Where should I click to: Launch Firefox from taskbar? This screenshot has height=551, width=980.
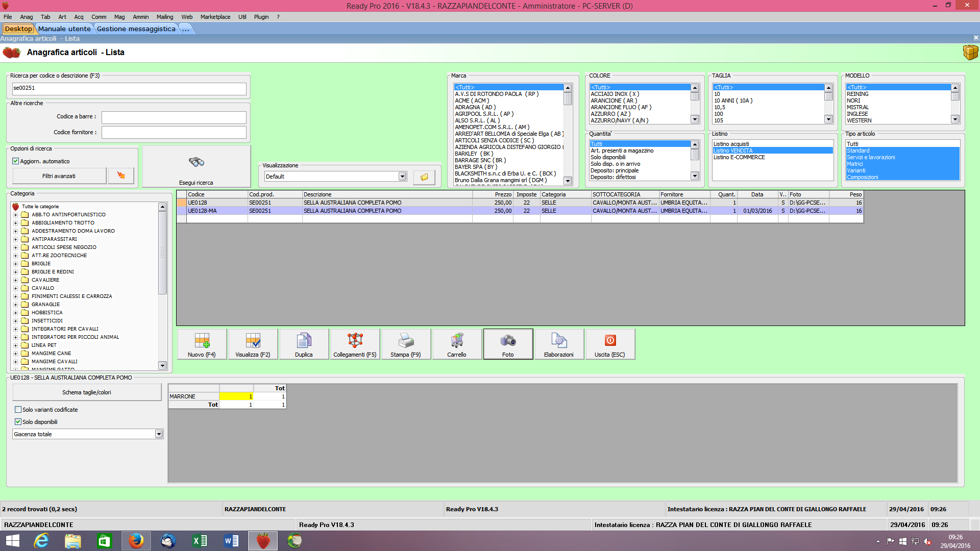(136, 541)
